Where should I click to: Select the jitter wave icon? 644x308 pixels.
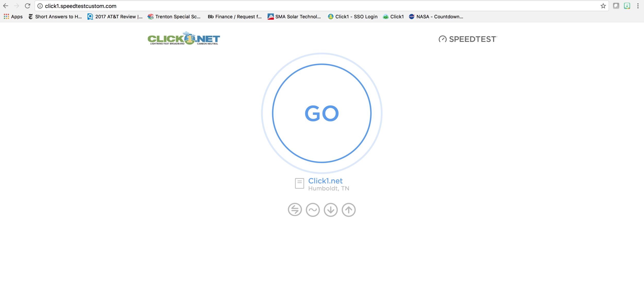coord(313,210)
